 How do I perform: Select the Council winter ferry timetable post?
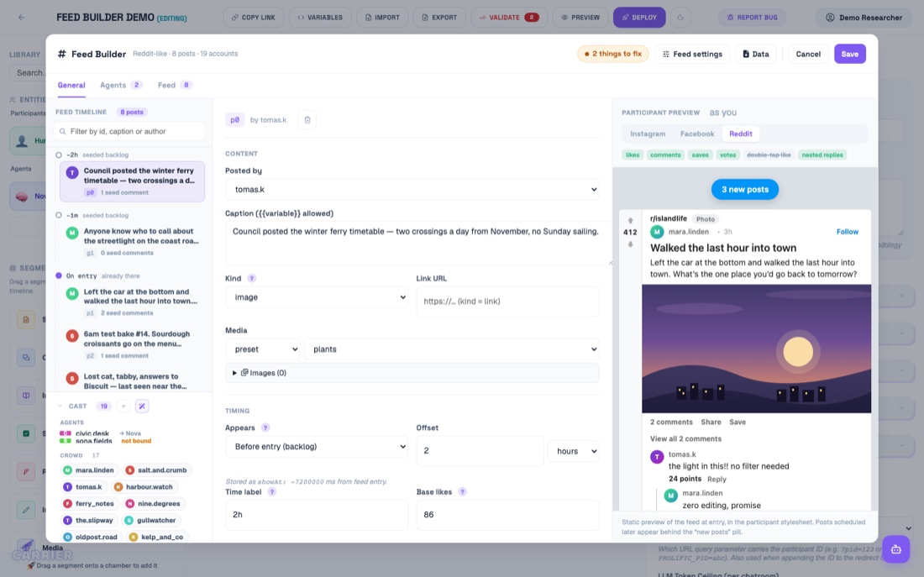point(132,181)
